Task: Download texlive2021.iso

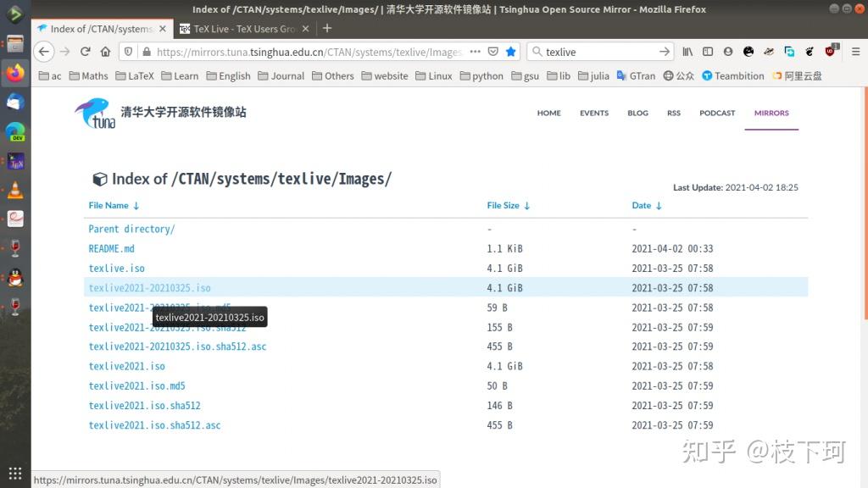Action: 126,366
